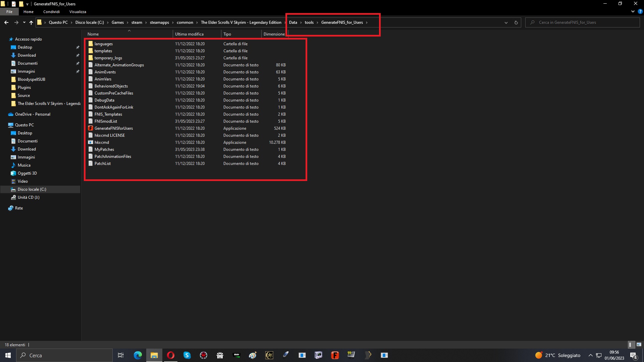Open the Windows Start menu

pyautogui.click(x=8, y=355)
